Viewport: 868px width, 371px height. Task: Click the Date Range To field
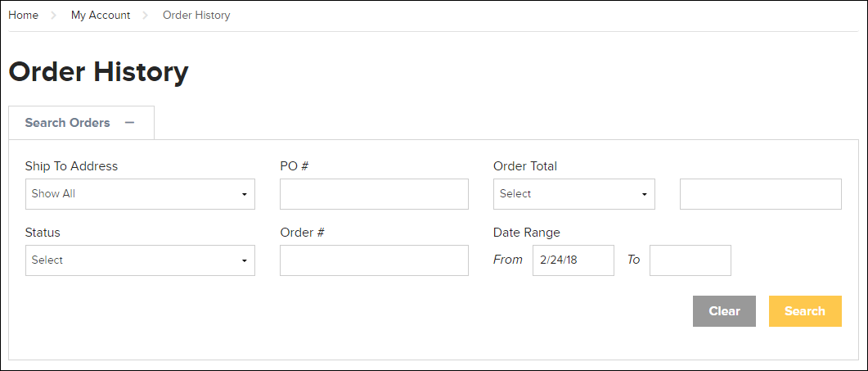(690, 260)
